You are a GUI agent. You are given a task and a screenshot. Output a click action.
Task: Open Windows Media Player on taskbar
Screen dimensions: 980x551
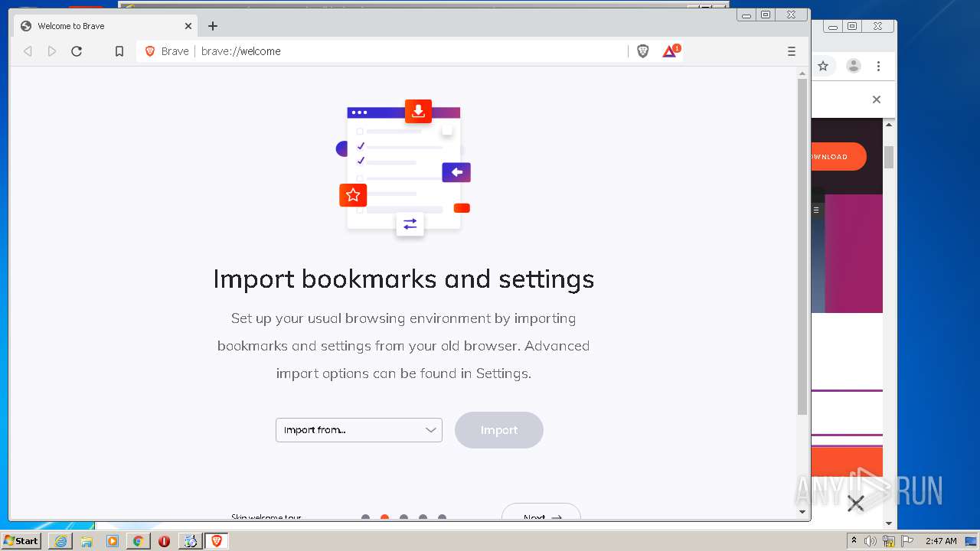[113, 541]
